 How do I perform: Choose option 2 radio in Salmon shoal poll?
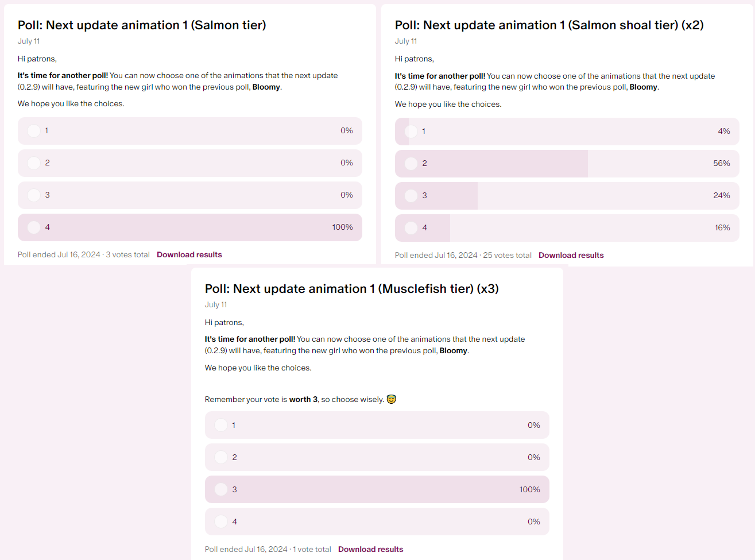click(411, 164)
